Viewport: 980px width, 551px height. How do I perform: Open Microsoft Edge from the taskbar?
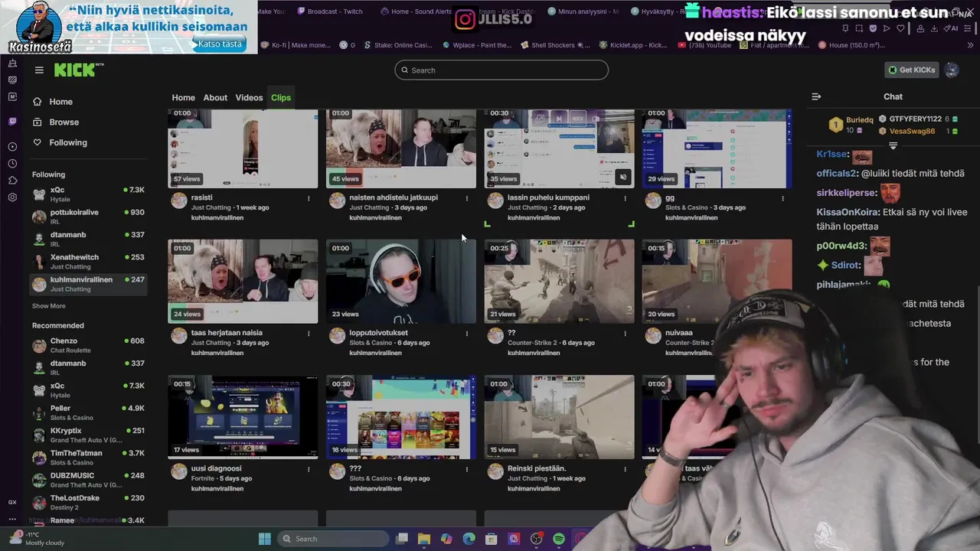coord(469,539)
